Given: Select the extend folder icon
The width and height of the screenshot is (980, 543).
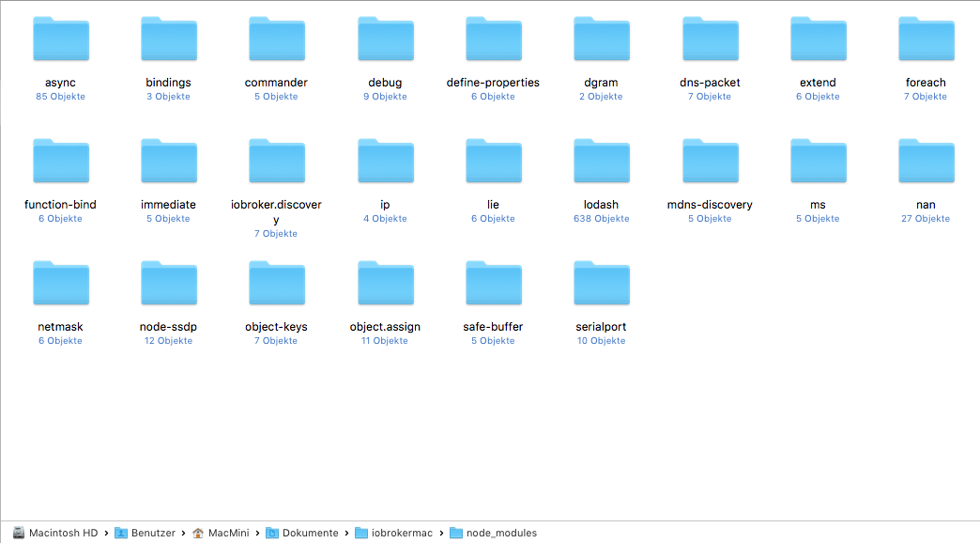Looking at the screenshot, I should tap(819, 39).
